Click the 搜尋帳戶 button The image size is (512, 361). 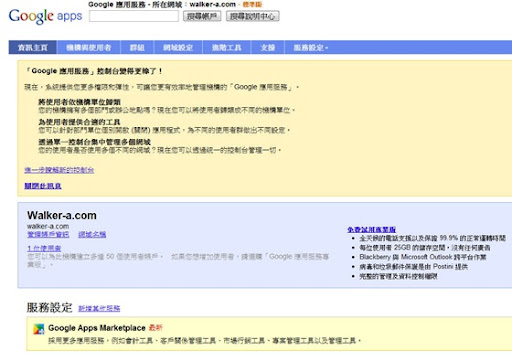[x=202, y=16]
